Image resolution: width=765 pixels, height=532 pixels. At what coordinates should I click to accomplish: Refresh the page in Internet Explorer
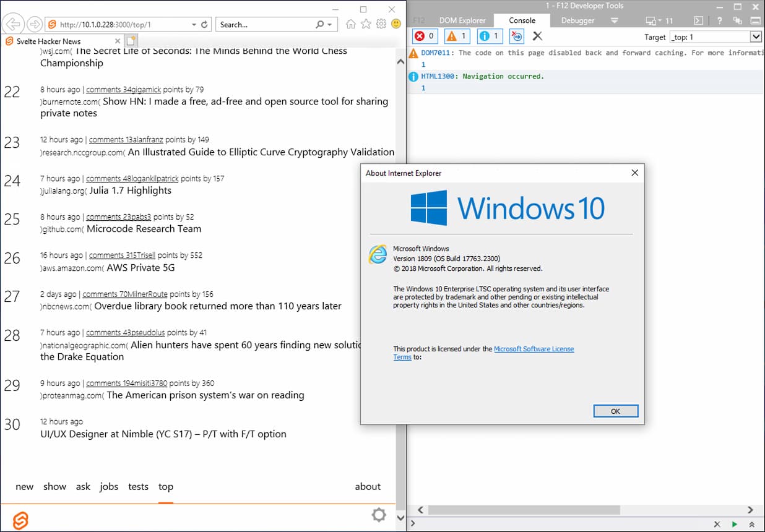(205, 25)
